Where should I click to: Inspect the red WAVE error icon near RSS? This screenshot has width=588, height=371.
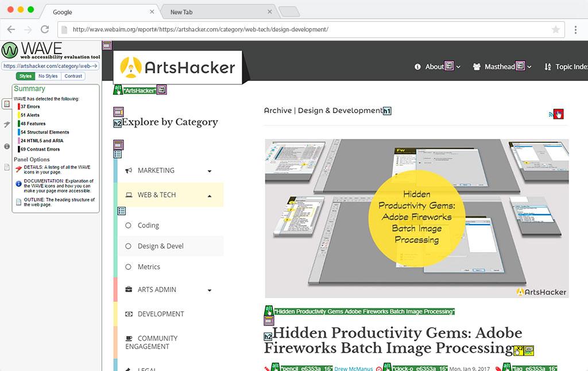coord(559,114)
